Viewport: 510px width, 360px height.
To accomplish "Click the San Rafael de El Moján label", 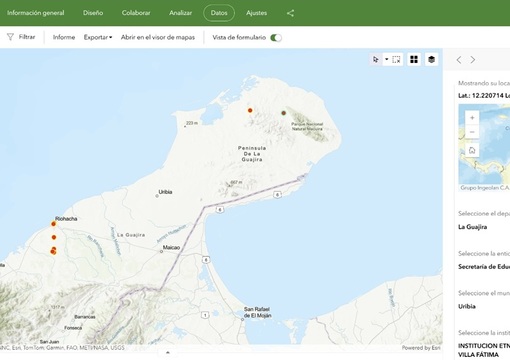I will (x=258, y=312).
